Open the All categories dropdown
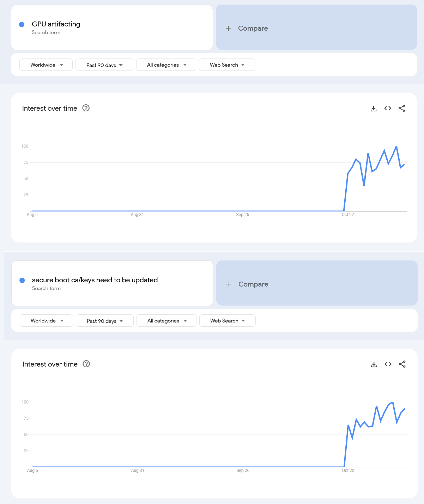Screen dimensions: 424x504 point(166,65)
